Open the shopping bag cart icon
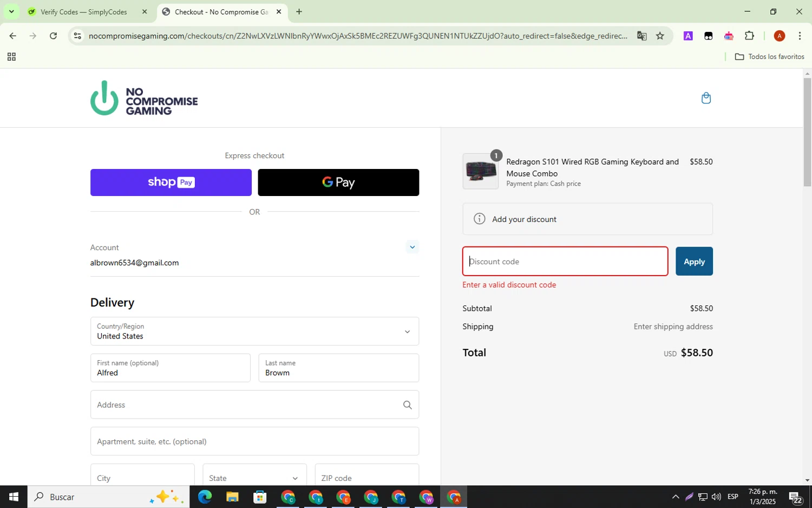The height and width of the screenshot is (508, 812). (x=706, y=98)
